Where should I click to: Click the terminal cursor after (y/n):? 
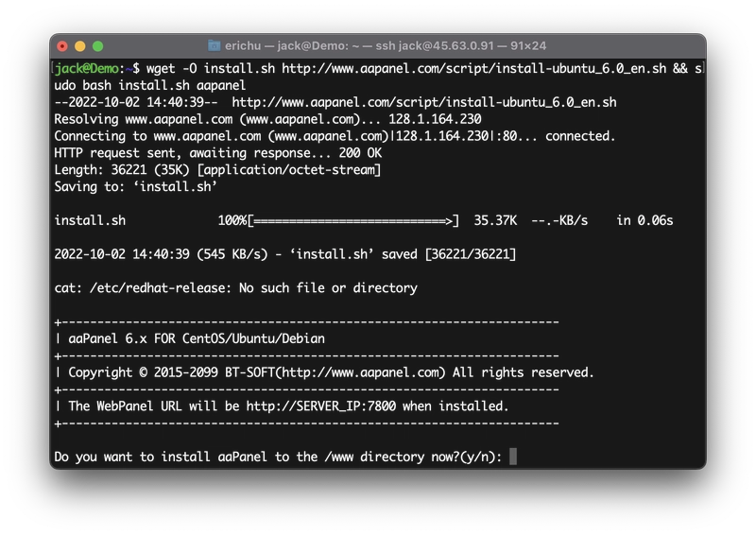point(513,457)
